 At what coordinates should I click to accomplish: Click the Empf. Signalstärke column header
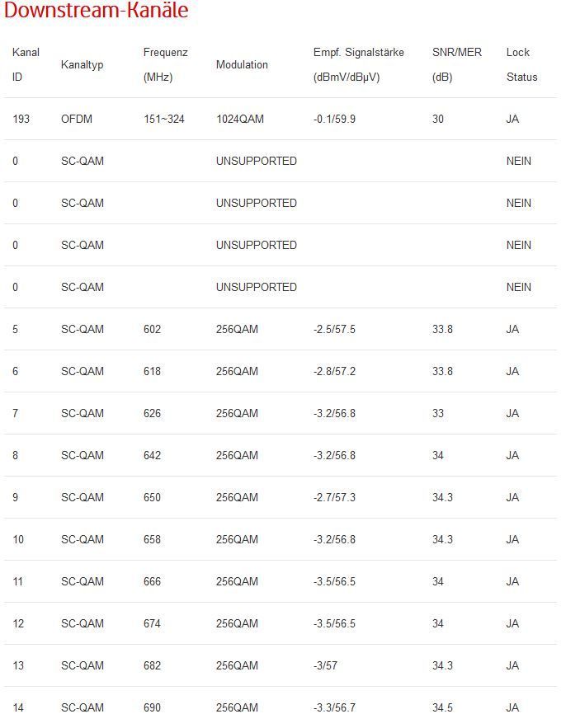coord(358,64)
